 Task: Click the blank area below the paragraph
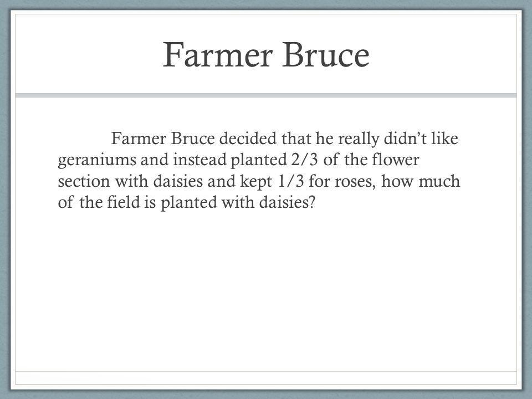tap(266, 288)
